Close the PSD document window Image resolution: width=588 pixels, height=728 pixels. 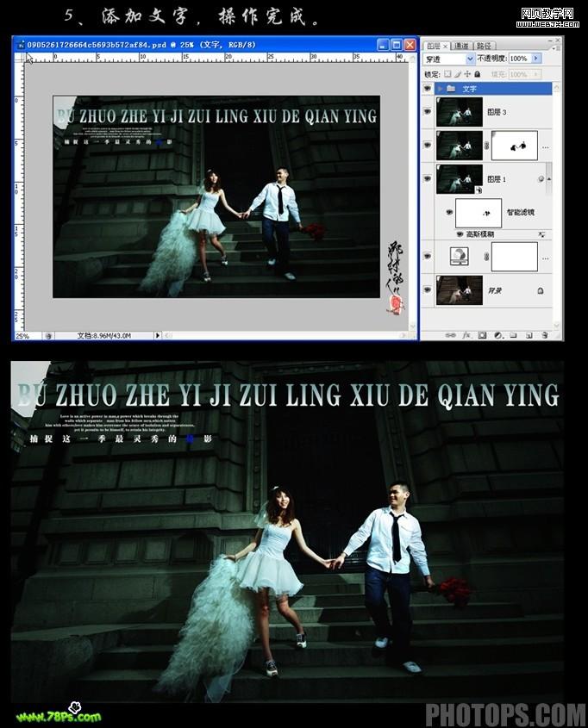point(410,45)
